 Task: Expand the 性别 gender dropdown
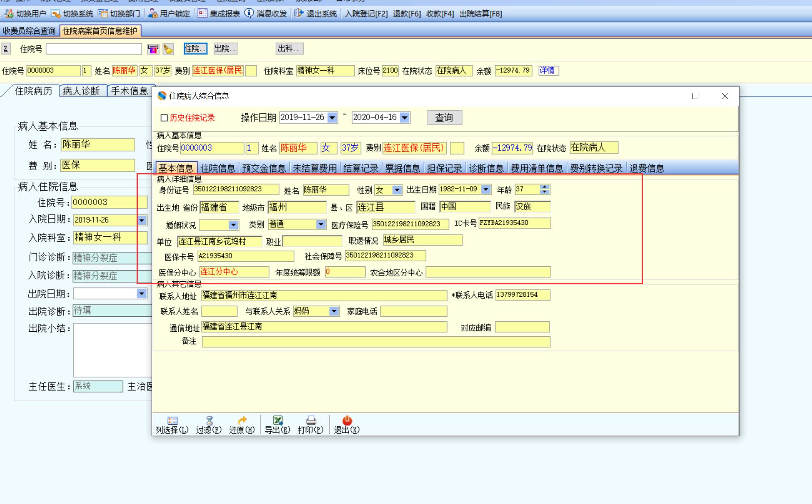pos(397,190)
